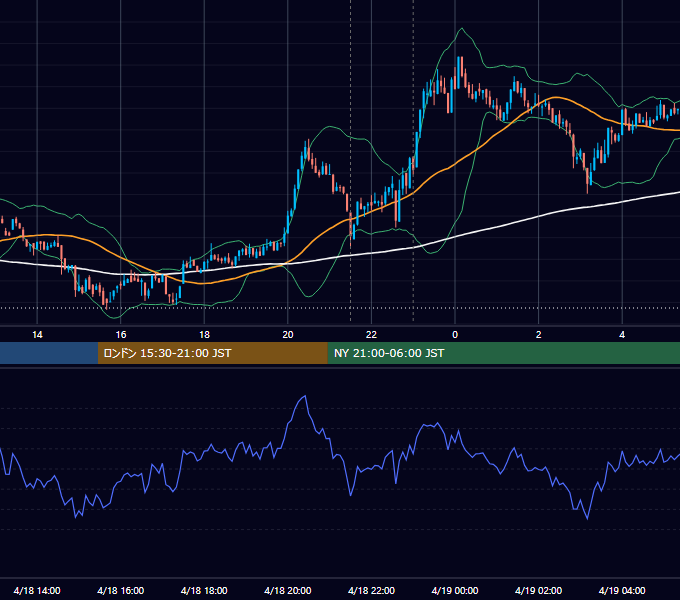
Task: Click the 4/19 02:00 date label
Action: (538, 590)
